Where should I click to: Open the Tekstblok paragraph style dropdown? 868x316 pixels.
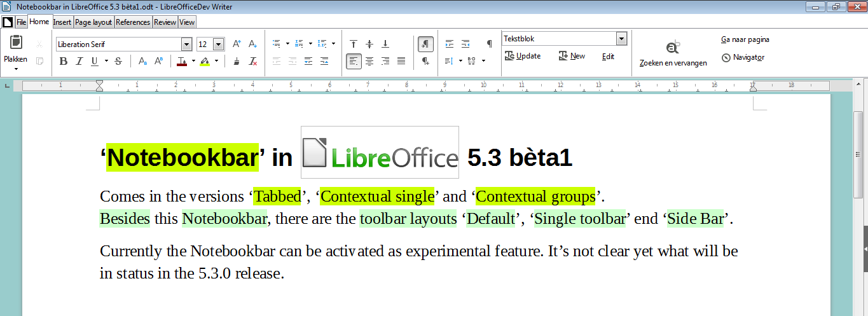coord(622,39)
